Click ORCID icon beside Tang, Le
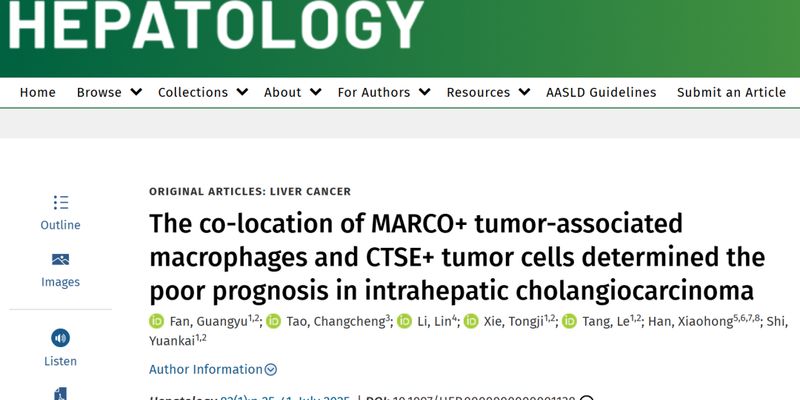The image size is (800, 400). 569,322
